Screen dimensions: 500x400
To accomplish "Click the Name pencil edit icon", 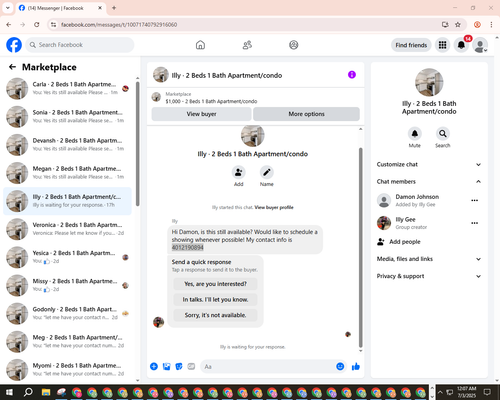I will point(267,172).
